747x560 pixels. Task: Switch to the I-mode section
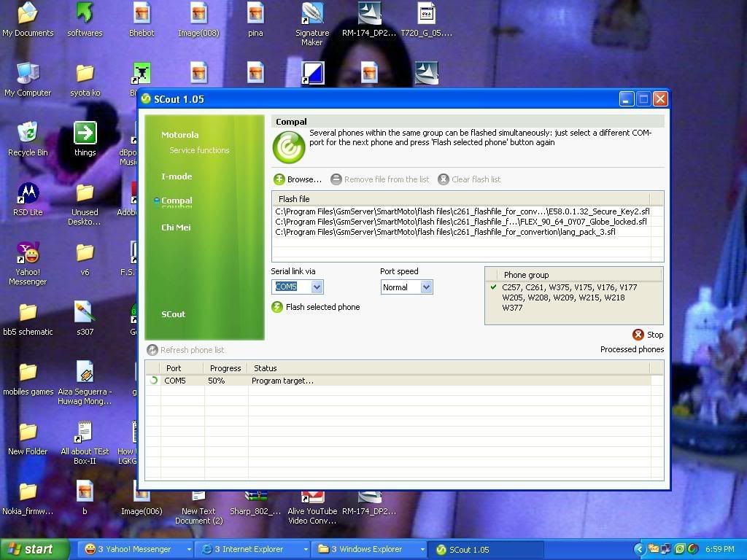tap(177, 176)
